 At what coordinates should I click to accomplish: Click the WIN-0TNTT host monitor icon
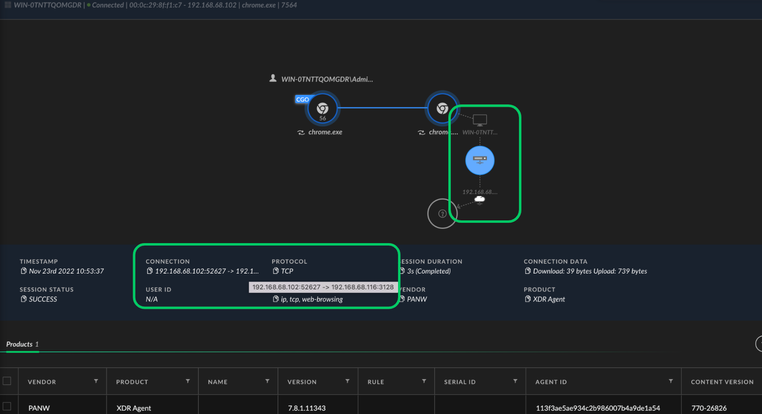pyautogui.click(x=480, y=120)
